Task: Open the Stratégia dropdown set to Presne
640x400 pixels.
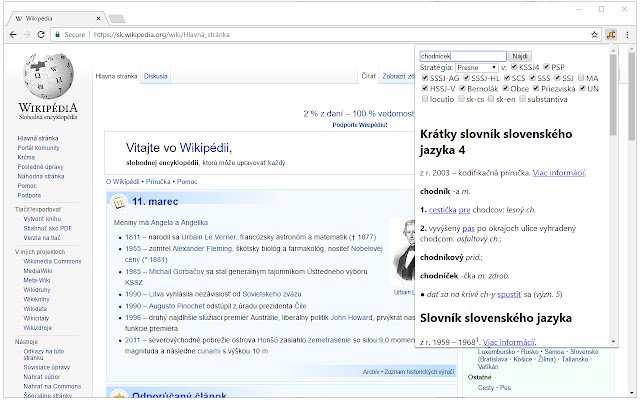Action: [x=477, y=67]
